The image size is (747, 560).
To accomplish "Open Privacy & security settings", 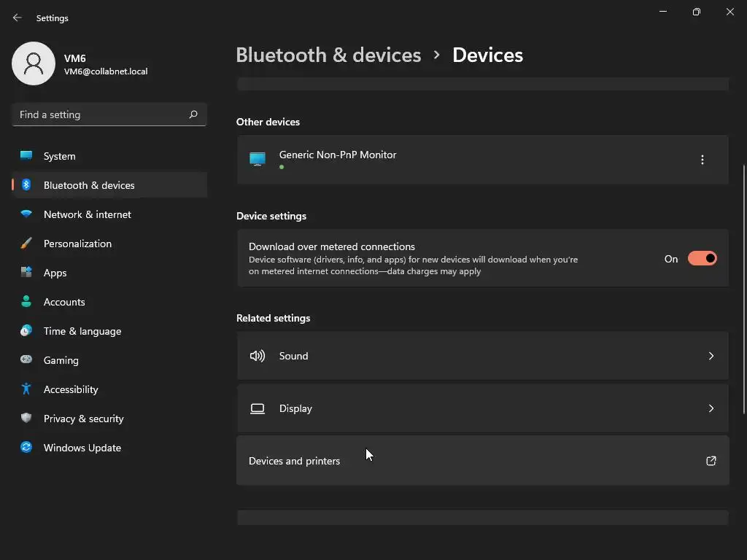I will [x=84, y=419].
